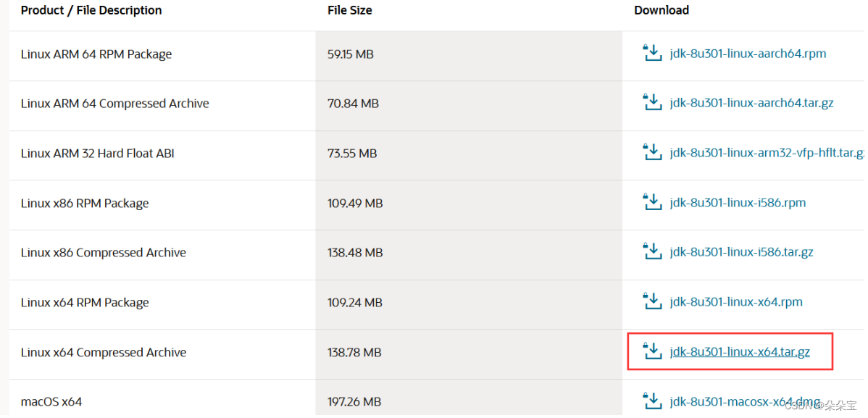This screenshot has height=418, width=868.
Task: Click the Download column header
Action: 661,10
